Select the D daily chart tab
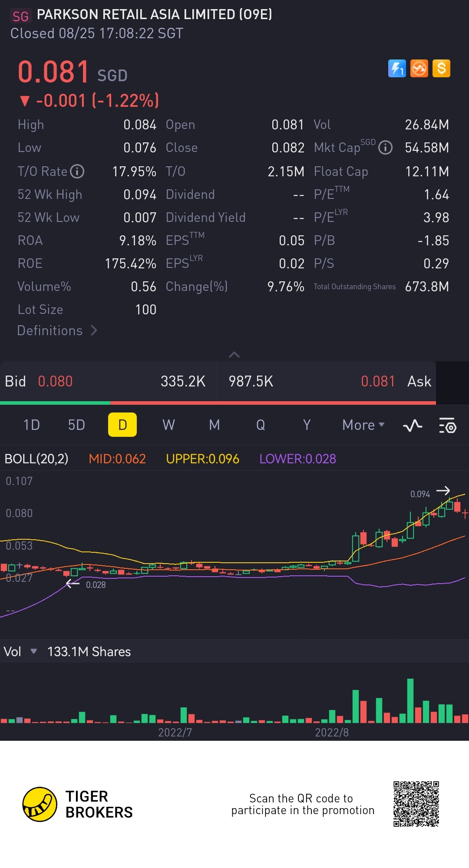 click(x=122, y=425)
